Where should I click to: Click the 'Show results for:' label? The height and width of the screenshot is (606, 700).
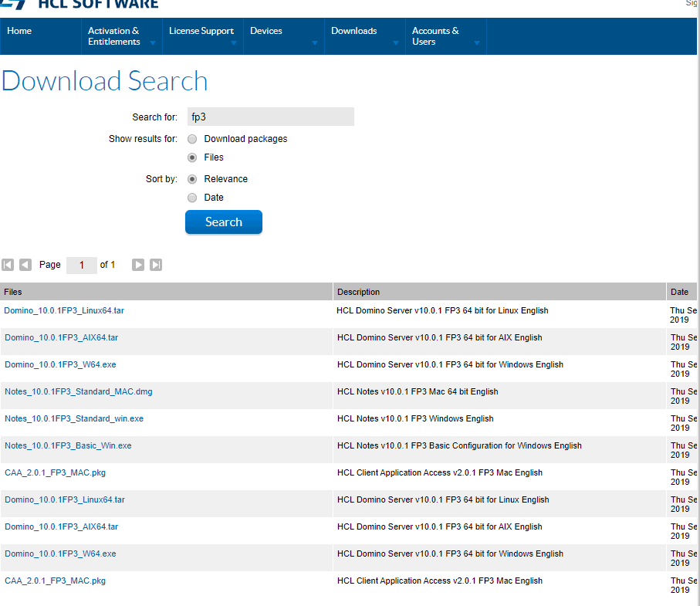point(143,139)
